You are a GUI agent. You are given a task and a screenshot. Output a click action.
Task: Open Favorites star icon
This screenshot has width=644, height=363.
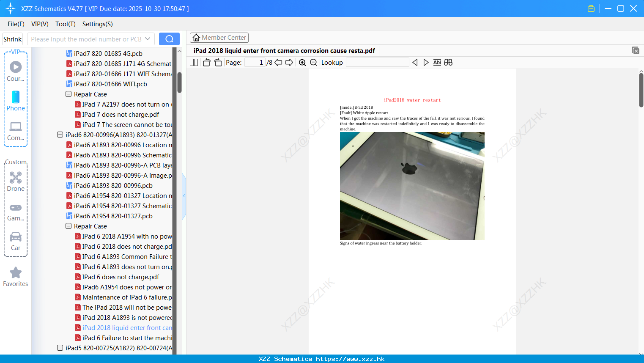tap(16, 273)
